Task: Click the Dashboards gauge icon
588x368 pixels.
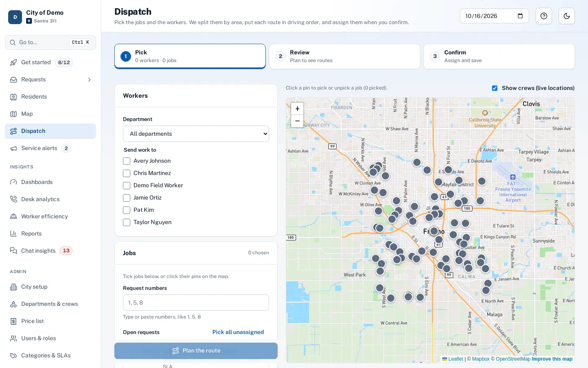Action: coord(13,182)
